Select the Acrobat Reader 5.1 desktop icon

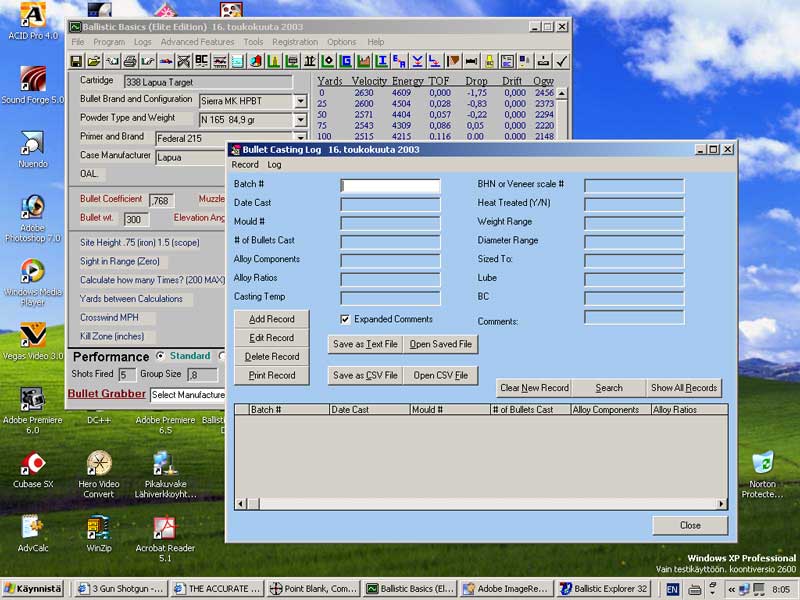(x=165, y=539)
